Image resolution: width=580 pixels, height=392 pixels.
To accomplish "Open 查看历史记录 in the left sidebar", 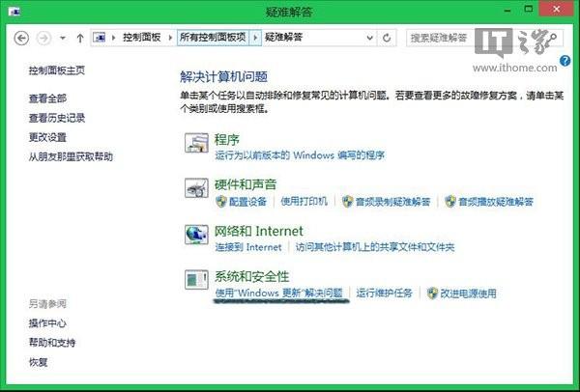I will pos(57,118).
